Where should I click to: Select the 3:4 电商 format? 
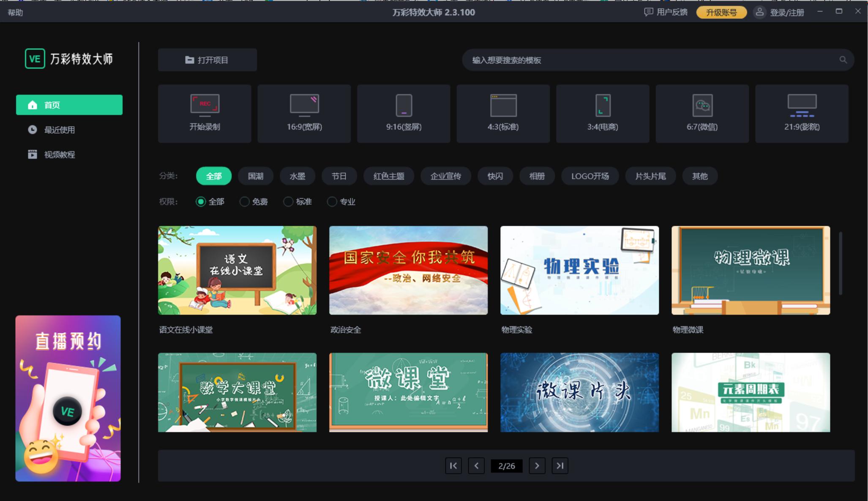pyautogui.click(x=602, y=113)
